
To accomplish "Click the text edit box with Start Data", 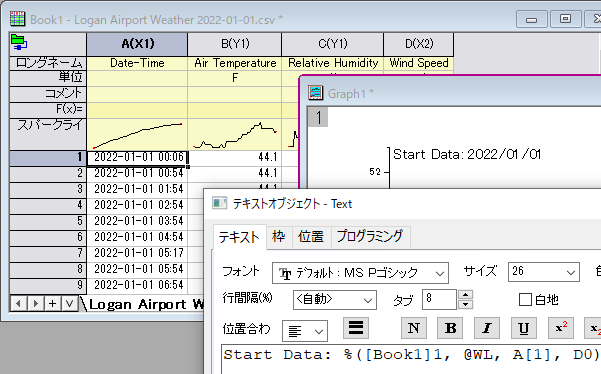I will coord(411,359).
